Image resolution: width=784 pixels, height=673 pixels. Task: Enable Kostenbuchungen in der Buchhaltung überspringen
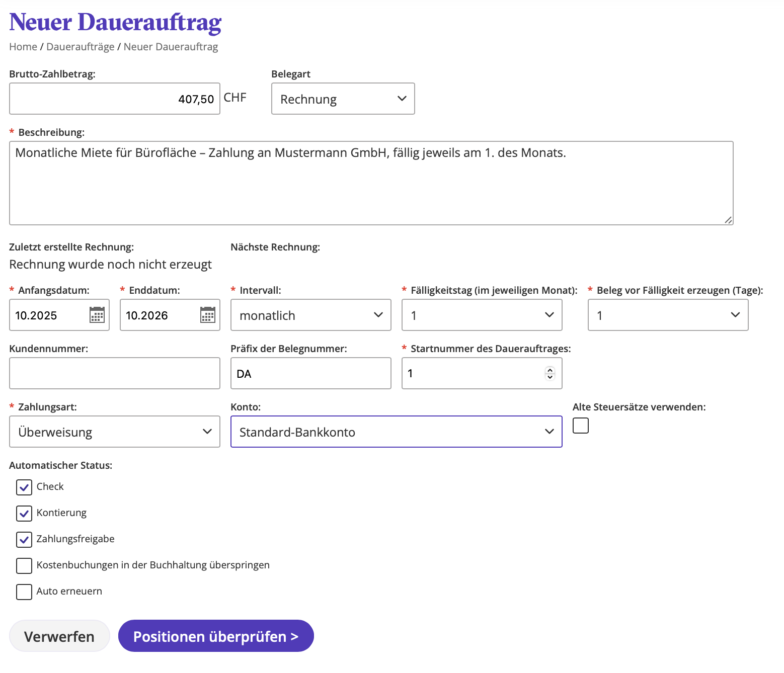(x=24, y=565)
